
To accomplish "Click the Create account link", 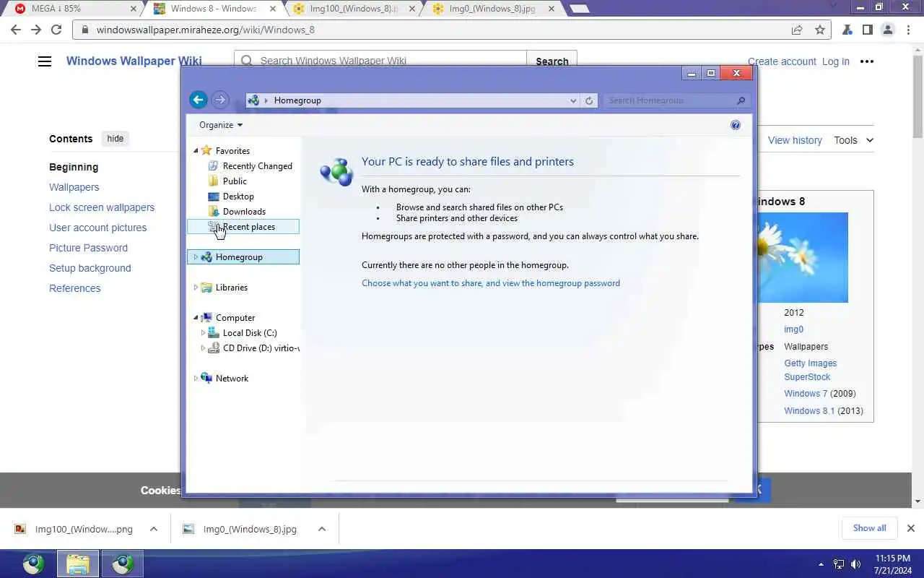I will tap(782, 61).
